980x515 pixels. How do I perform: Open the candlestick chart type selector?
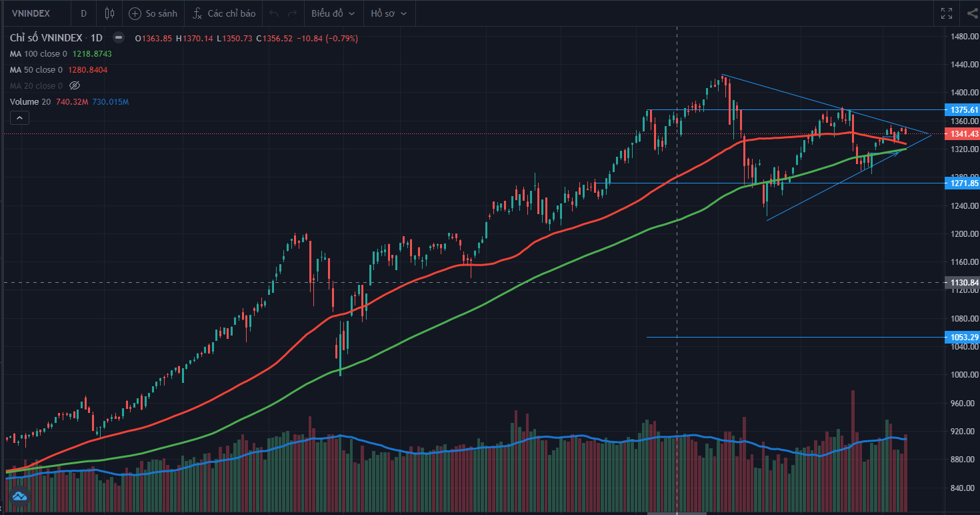point(110,13)
